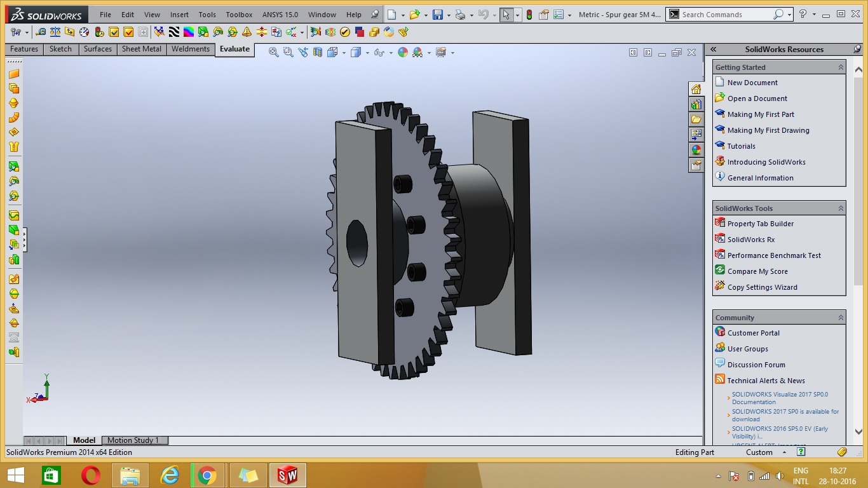
Task: Open the Display Style dropdown arrow
Action: click(368, 53)
